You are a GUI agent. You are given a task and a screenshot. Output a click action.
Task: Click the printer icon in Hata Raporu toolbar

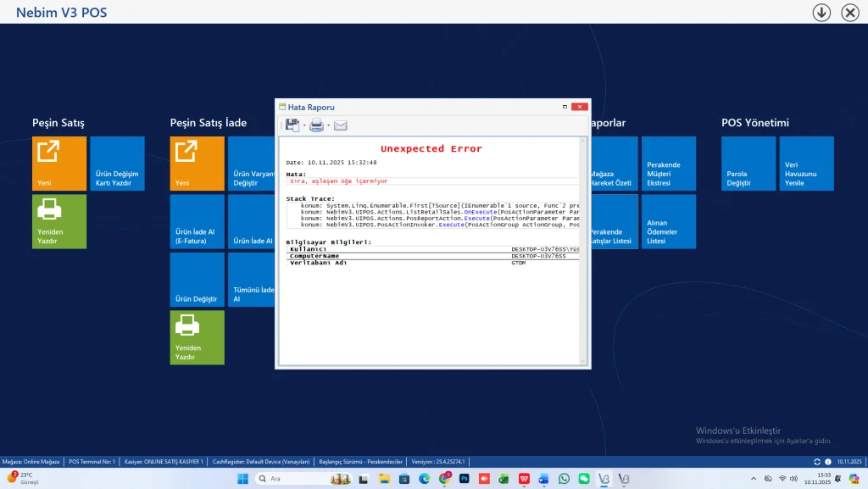[x=315, y=125]
